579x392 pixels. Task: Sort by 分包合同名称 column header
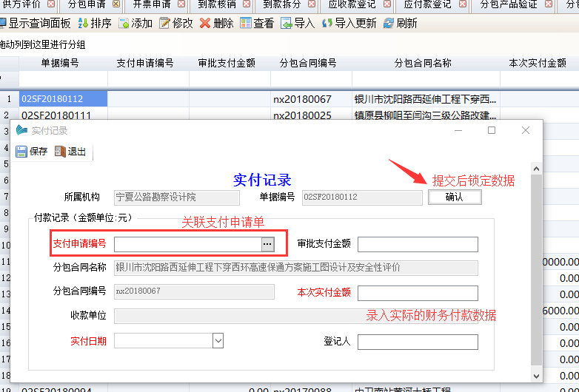[x=426, y=64]
